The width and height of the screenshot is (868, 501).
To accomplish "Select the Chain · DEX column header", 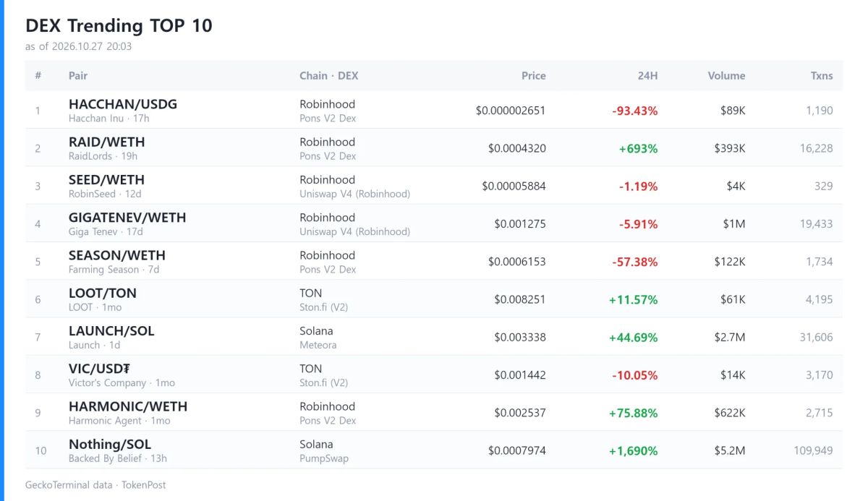I will pyautogui.click(x=329, y=75).
